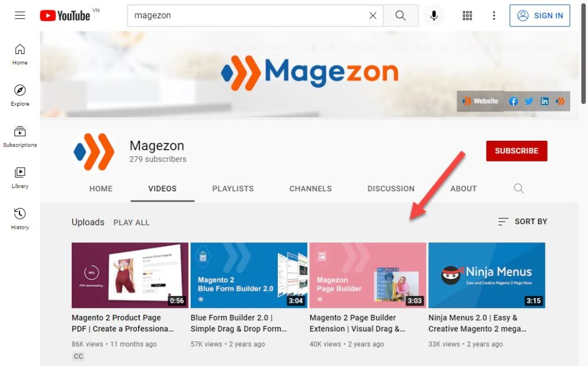The height and width of the screenshot is (366, 588).
Task: Click the Website link on the banner
Action: coord(480,101)
